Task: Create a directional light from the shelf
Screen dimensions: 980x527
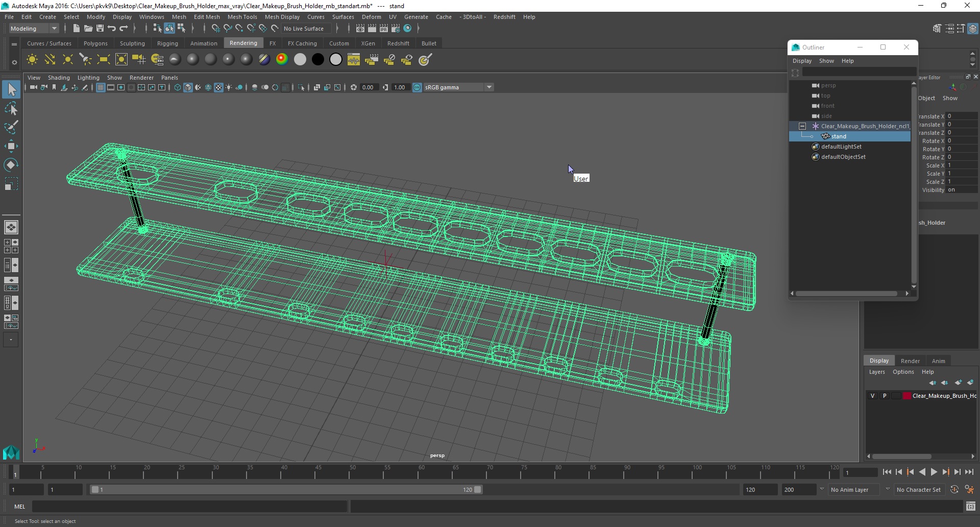Action: 50,60
